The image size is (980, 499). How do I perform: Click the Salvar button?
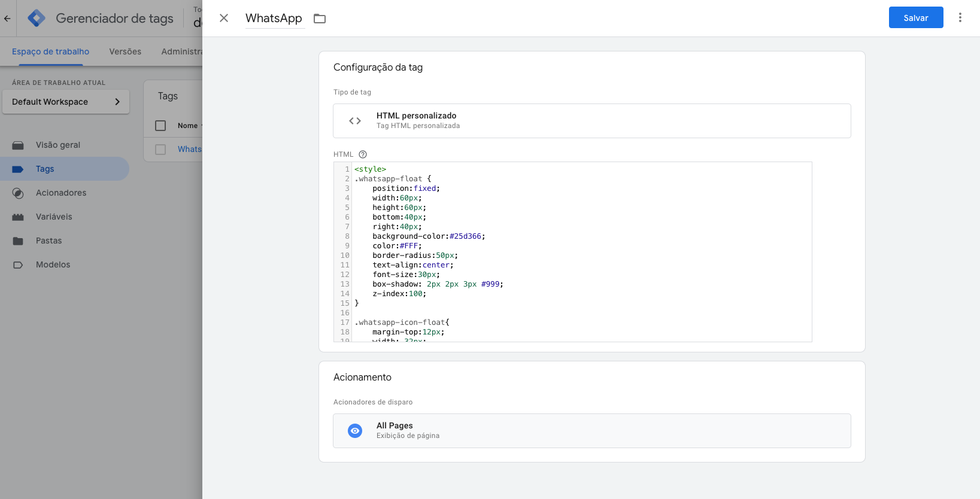(x=915, y=18)
